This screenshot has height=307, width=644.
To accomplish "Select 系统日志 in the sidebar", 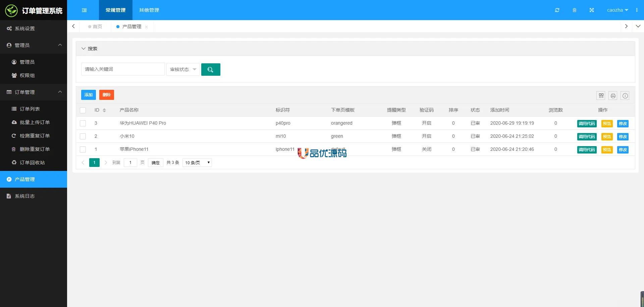I will (x=34, y=196).
